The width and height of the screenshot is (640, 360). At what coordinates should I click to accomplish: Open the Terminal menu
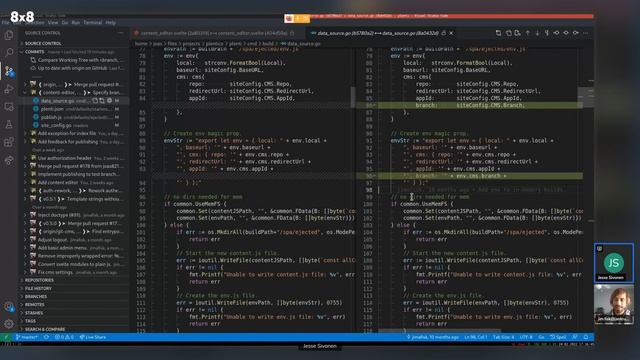pos(93,23)
